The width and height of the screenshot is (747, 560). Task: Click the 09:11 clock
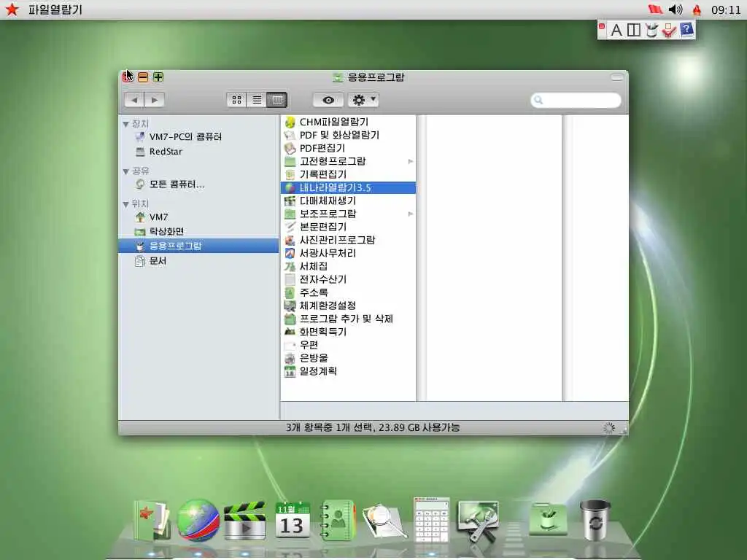click(x=726, y=9)
